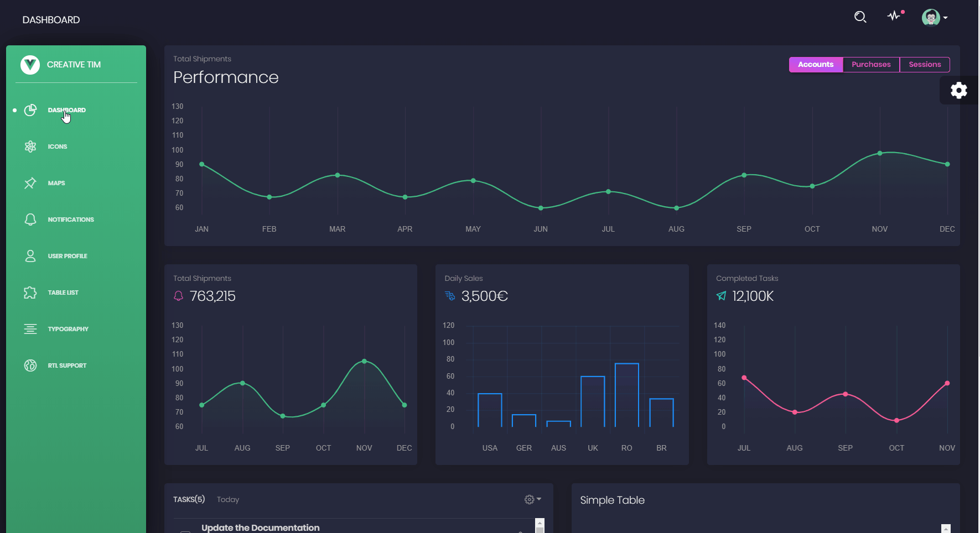The width and height of the screenshot is (980, 533).
Task: Open the user avatar dropdown menu
Action: point(933,17)
